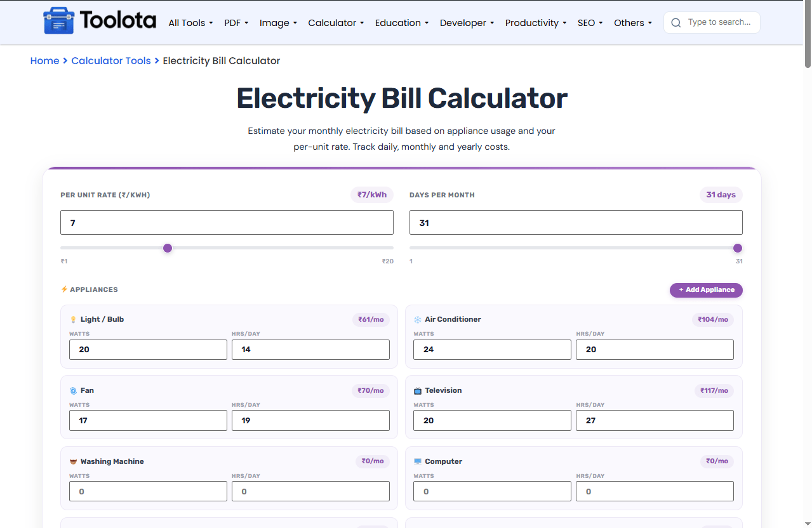Open the Education dropdown
This screenshot has height=528, width=812.
[402, 23]
